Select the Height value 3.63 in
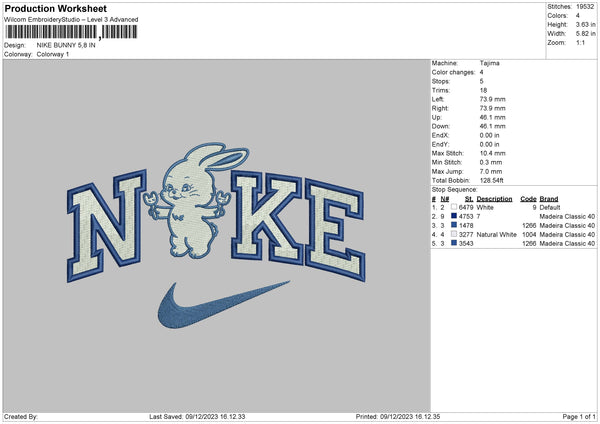 (x=585, y=24)
